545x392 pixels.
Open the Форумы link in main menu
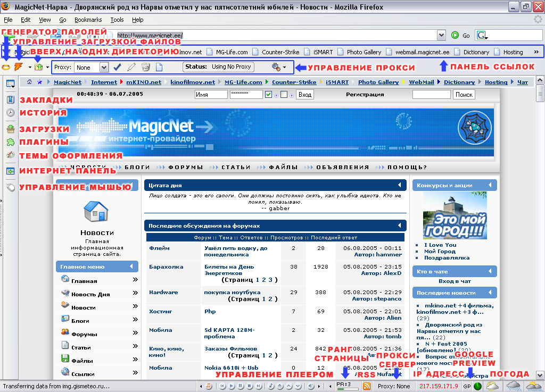pos(84,334)
